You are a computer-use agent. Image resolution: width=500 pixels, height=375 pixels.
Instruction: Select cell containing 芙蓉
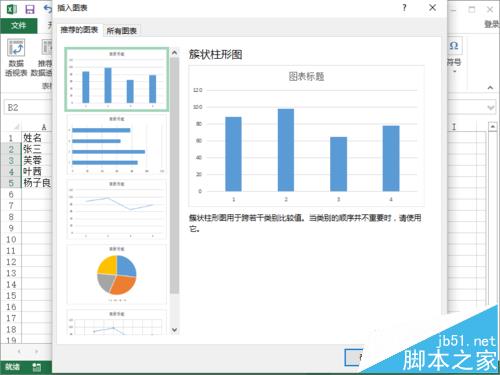[x=37, y=160]
